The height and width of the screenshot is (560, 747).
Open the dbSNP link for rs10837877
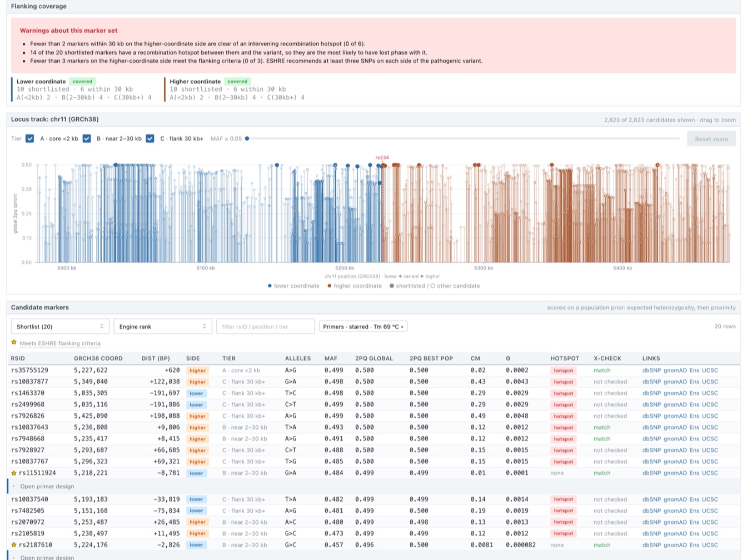651,382
